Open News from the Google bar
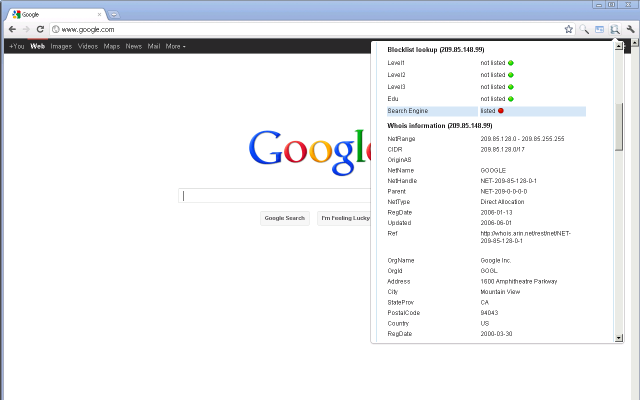640x400 pixels. pyautogui.click(x=133, y=46)
